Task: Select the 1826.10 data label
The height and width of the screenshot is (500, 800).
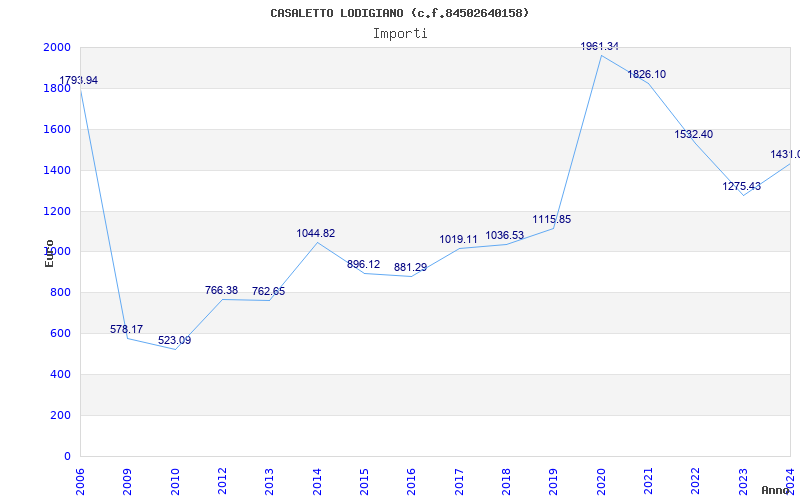Action: (x=646, y=75)
